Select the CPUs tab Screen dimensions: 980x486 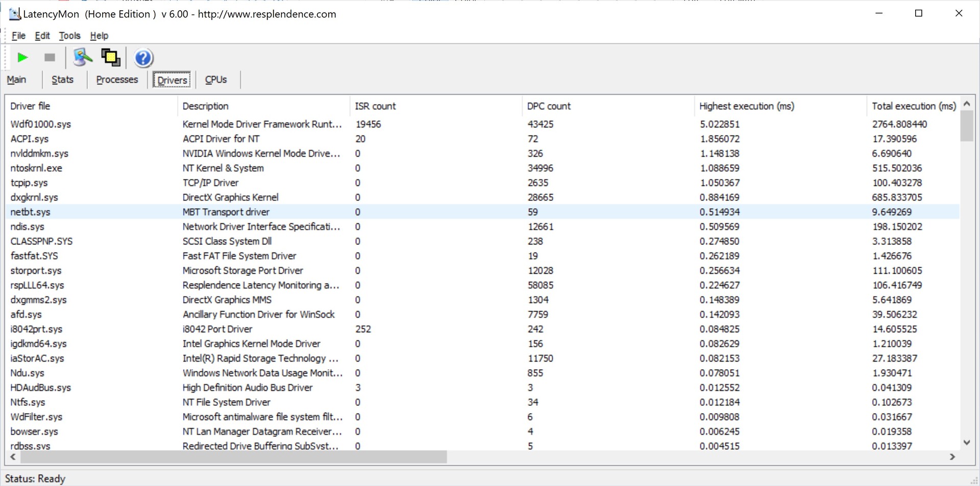coord(216,80)
